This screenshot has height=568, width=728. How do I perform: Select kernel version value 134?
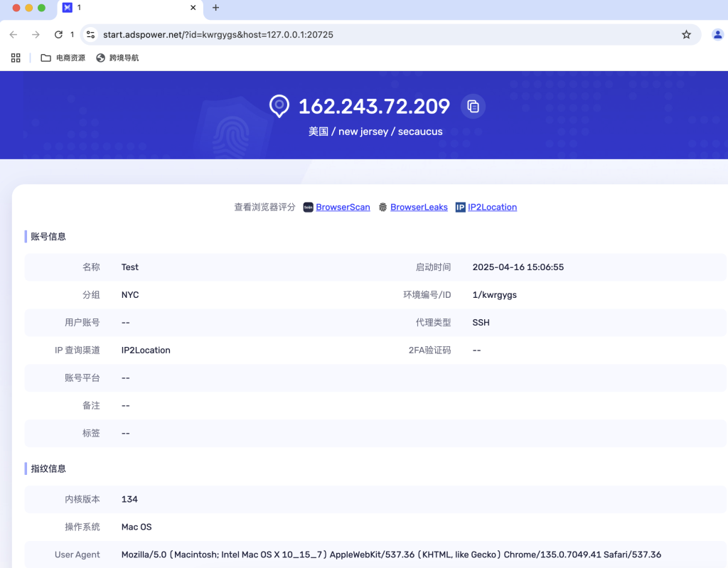pyautogui.click(x=129, y=499)
